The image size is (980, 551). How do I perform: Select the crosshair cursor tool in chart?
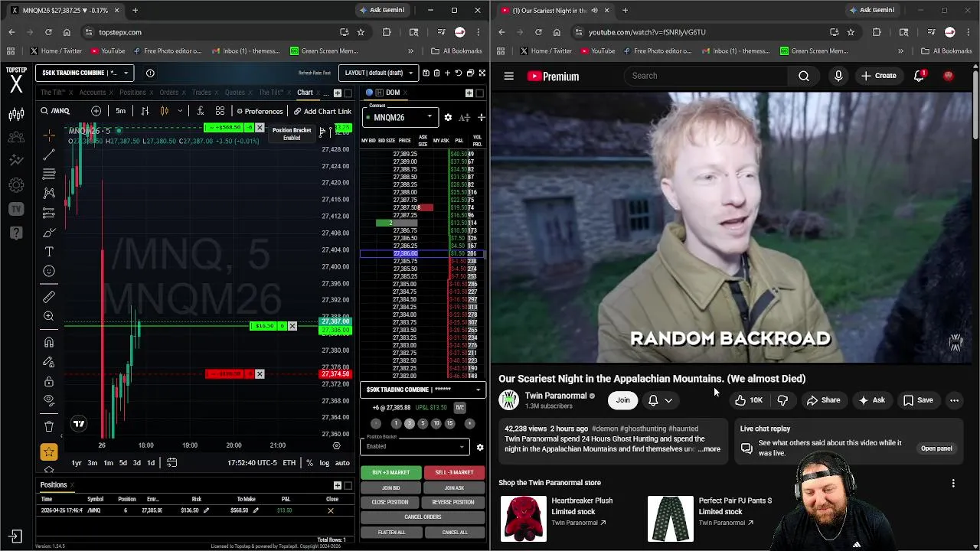point(49,135)
